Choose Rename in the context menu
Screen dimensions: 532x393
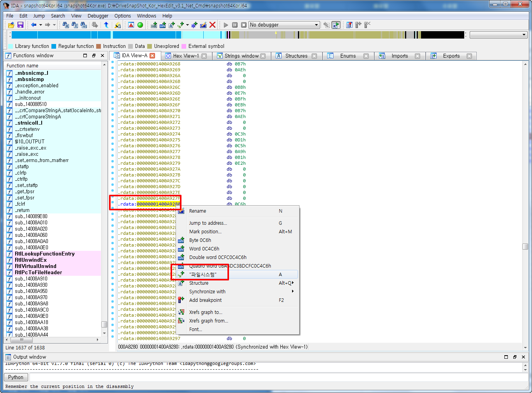tap(238, 211)
